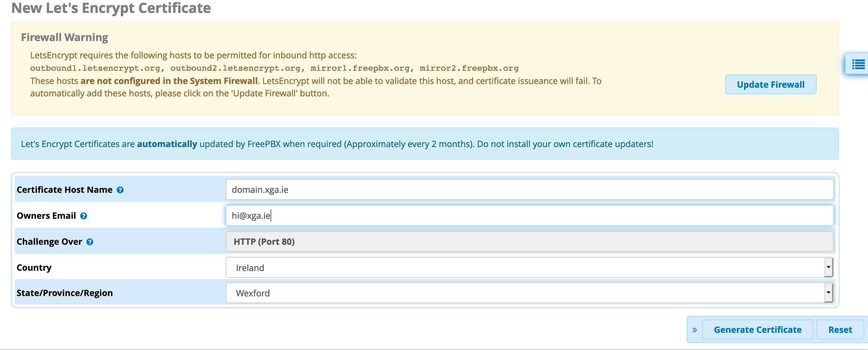Click the 'Owners Email' label text
868x350 pixels.
coord(46,216)
